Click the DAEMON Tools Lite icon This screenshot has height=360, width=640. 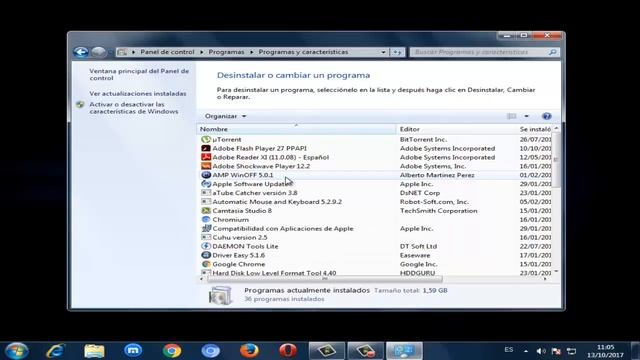point(206,246)
